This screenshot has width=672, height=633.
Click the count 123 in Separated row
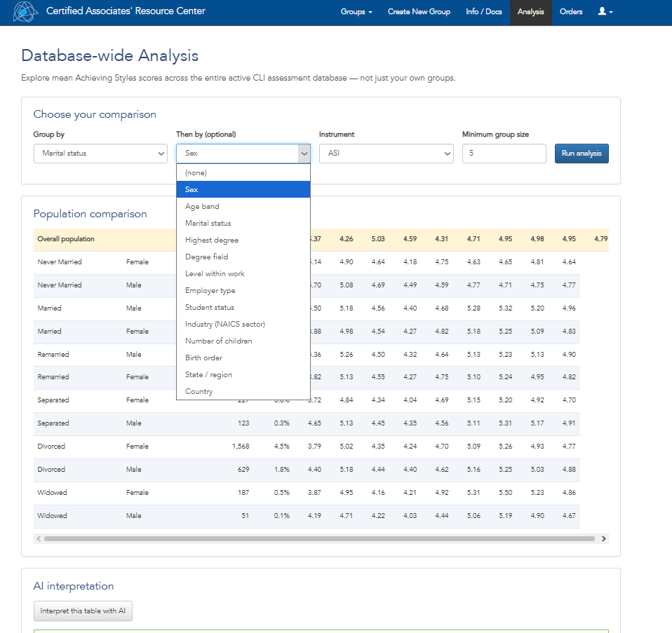tap(243, 423)
